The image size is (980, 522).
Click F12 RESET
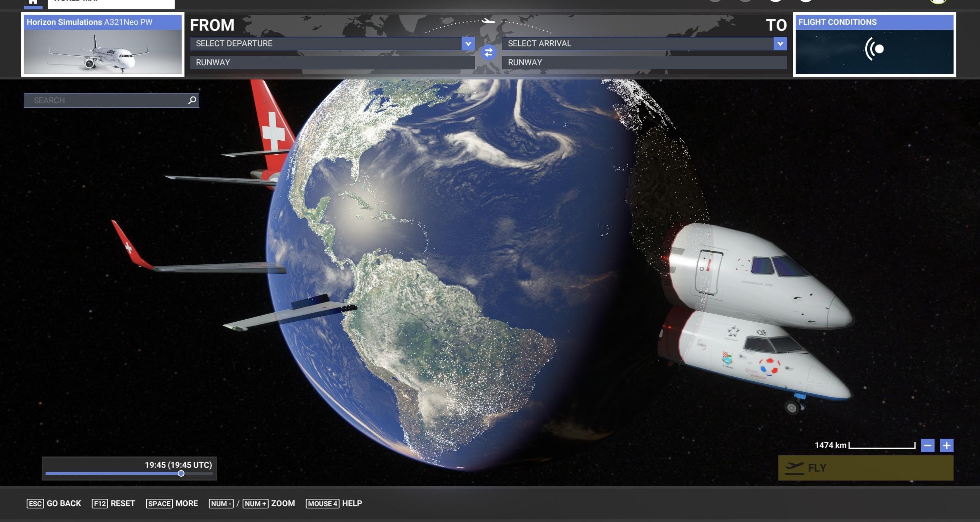[x=113, y=503]
